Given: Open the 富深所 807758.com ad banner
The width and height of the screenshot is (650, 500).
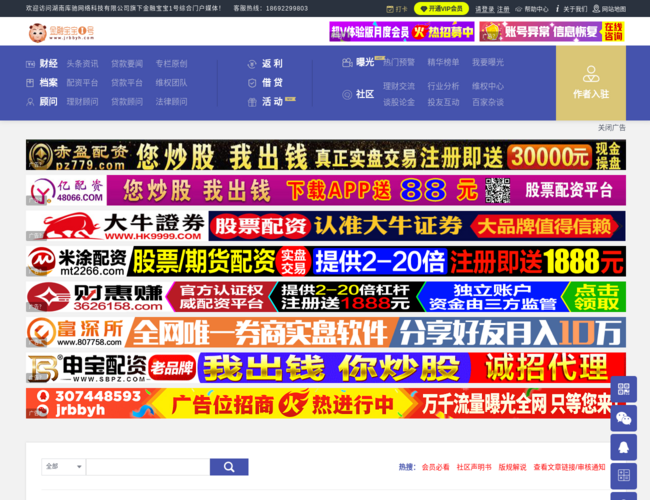Looking at the screenshot, I should [x=326, y=333].
